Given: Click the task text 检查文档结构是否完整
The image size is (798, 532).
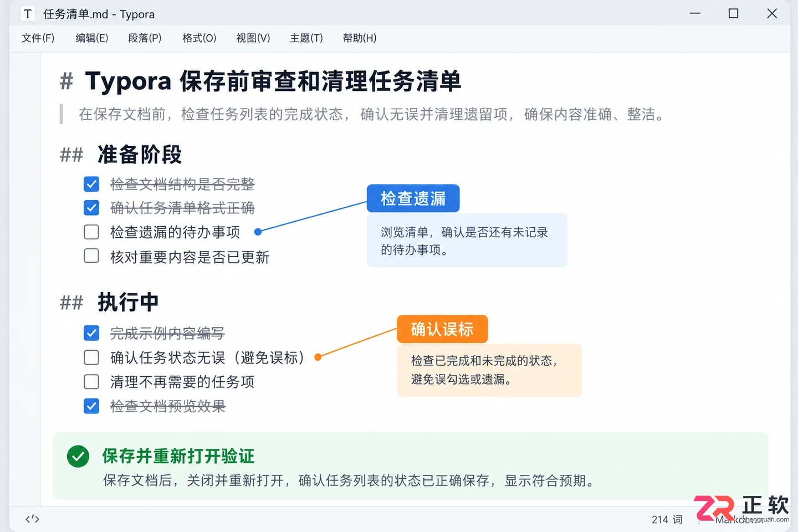Looking at the screenshot, I should [182, 184].
